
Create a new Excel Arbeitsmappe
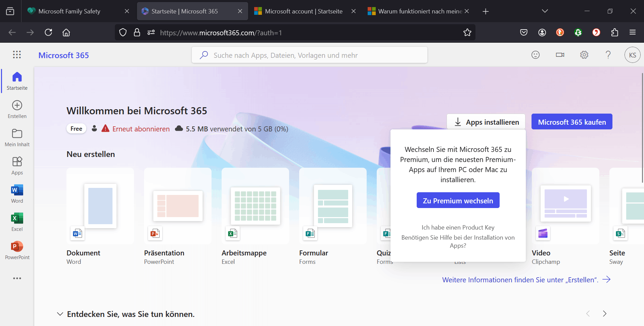click(255, 217)
